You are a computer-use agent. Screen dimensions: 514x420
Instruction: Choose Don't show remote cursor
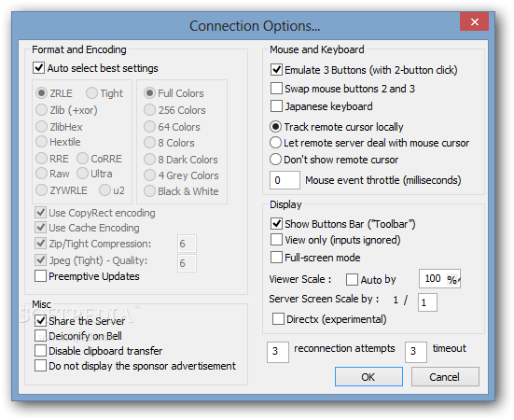pyautogui.click(x=275, y=160)
